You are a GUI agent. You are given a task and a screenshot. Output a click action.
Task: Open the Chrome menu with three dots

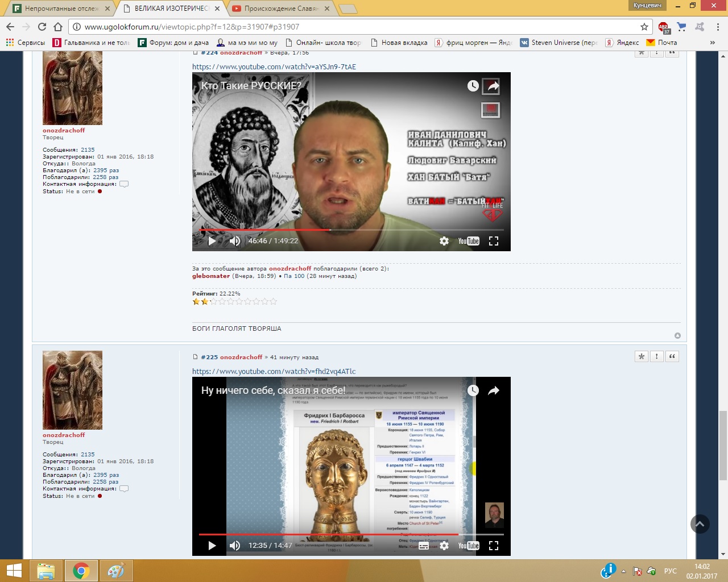(718, 27)
